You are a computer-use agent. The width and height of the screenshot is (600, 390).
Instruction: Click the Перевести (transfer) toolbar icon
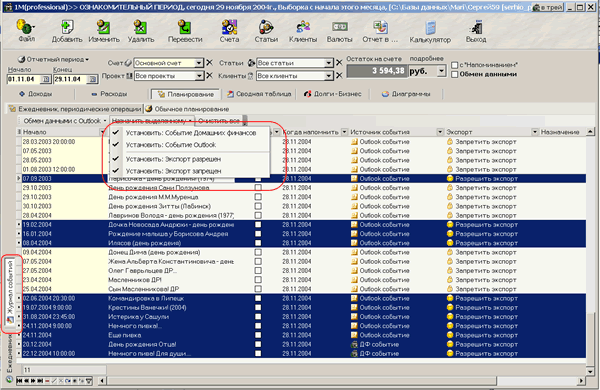pyautogui.click(x=185, y=31)
